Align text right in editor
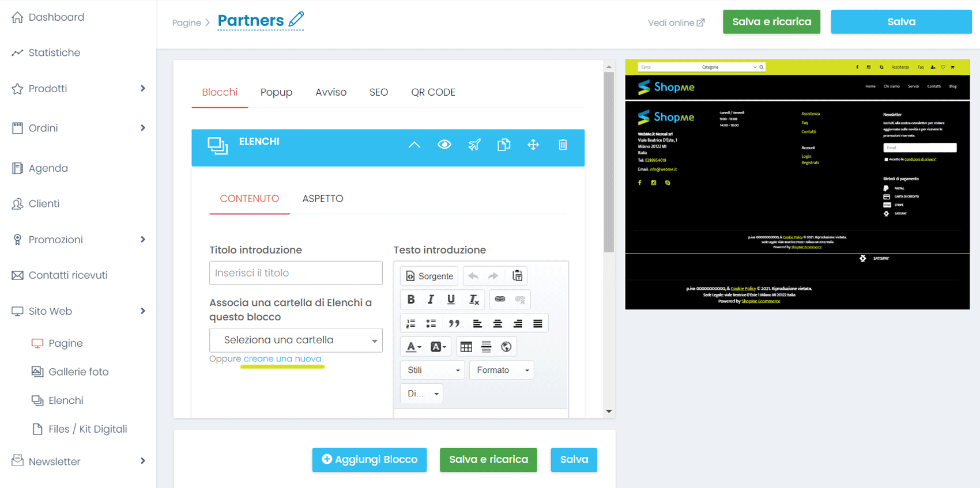This screenshot has width=980, height=488. 518,323
